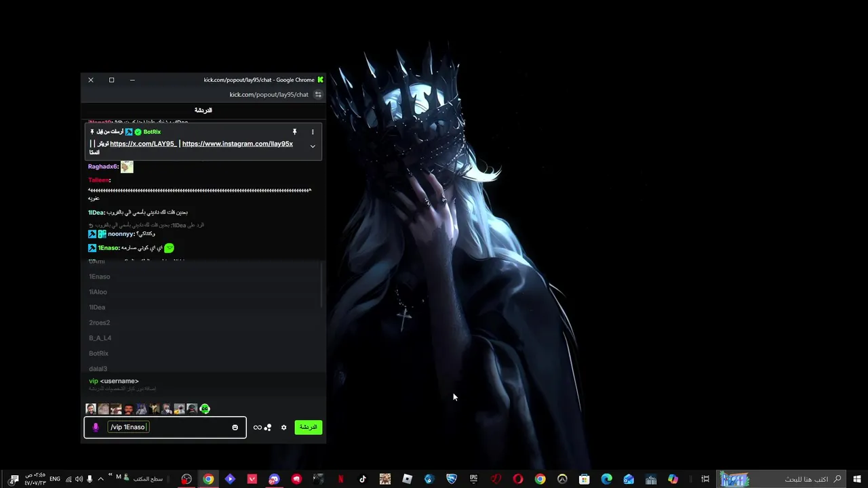Click the suggestions list scrollbar

[322, 285]
